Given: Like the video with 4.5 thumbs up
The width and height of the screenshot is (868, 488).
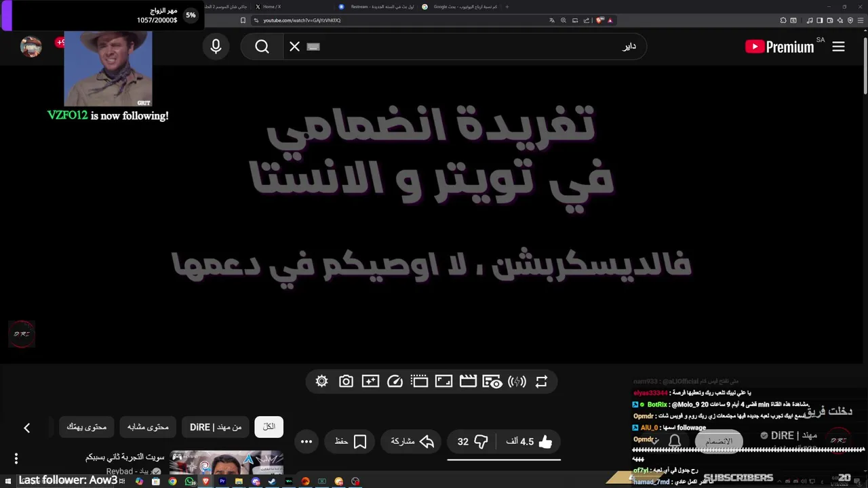Looking at the screenshot, I should coord(530,442).
